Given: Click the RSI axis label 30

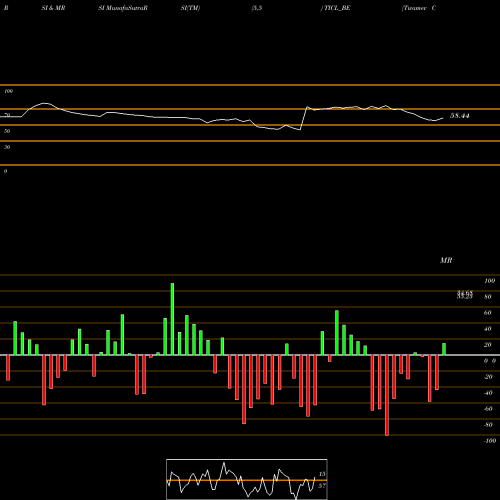Looking at the screenshot, I should coord(7,147).
